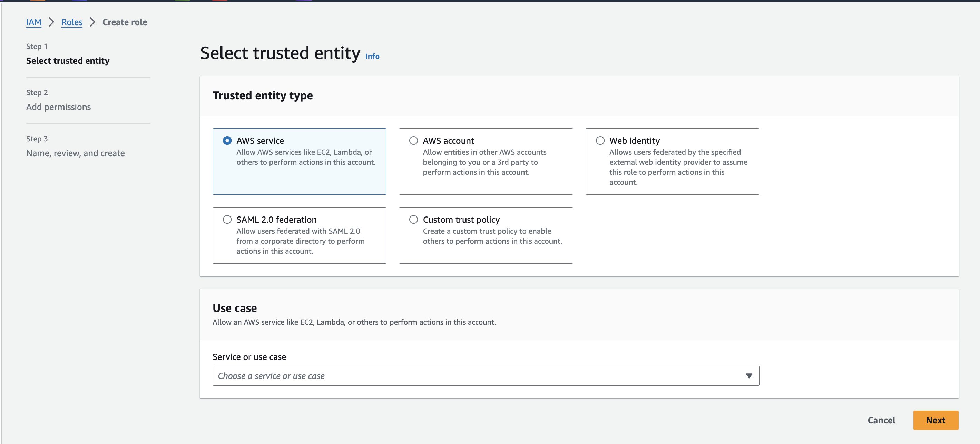Click the Use case description sentence
Viewport: 980px width, 444px height.
tap(354, 322)
